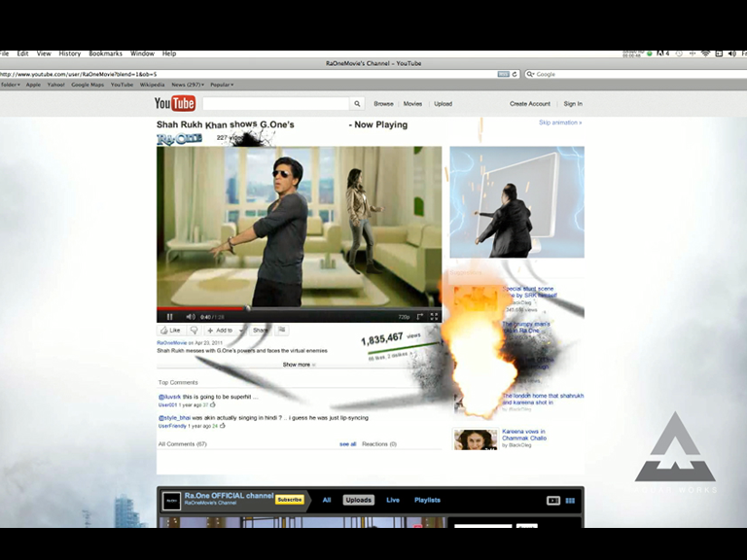The height and width of the screenshot is (560, 747).
Task: Click the thumbs-up Like button
Action: 170,330
